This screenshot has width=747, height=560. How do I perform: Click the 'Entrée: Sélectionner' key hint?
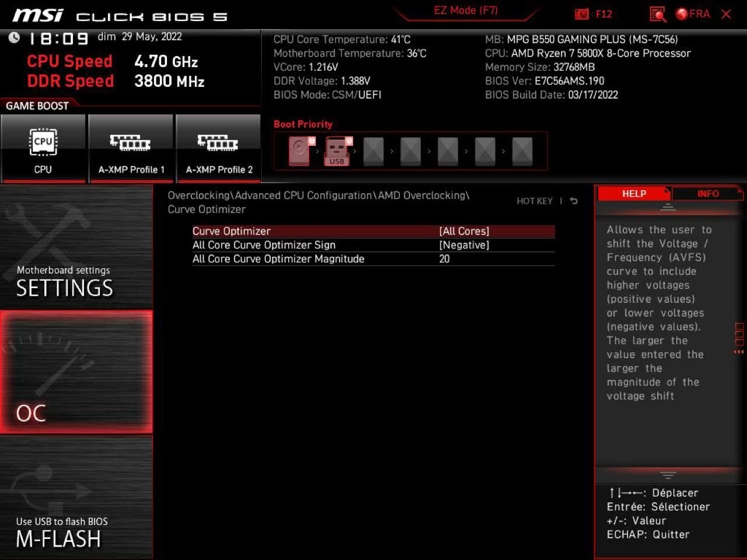(658, 507)
